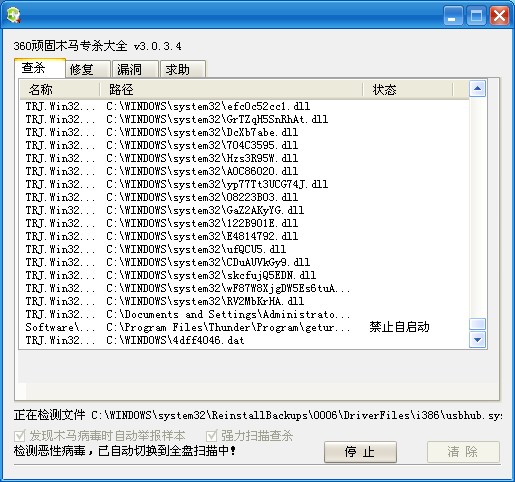Image resolution: width=515 pixels, height=482 pixels.
Task: Open the 求助 tab
Action: pyautogui.click(x=183, y=69)
